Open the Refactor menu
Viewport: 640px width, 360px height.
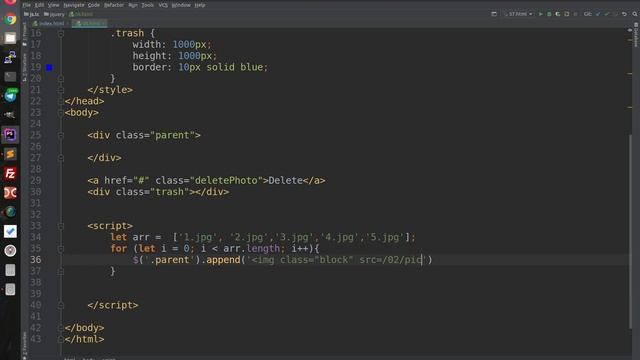114,5
